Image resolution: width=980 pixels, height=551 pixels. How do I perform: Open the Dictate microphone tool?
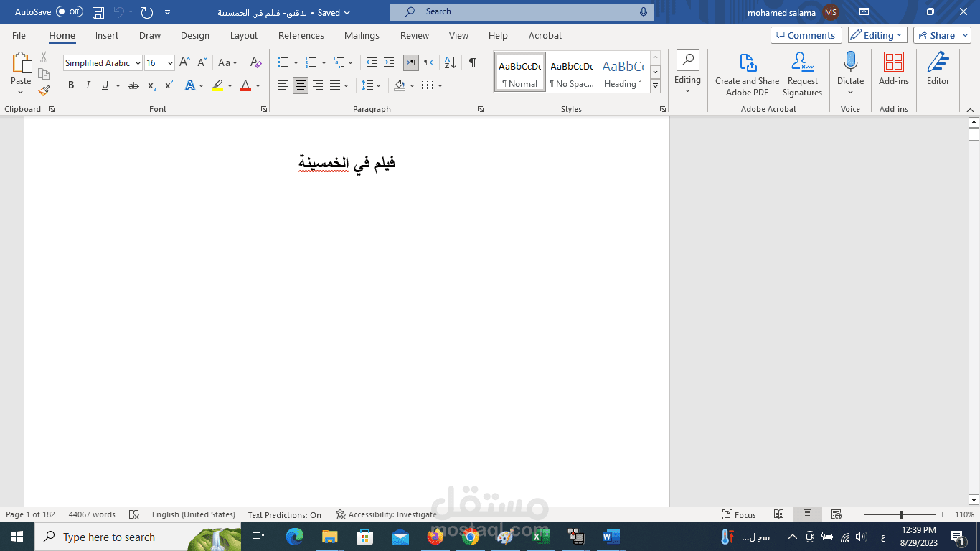850,73
